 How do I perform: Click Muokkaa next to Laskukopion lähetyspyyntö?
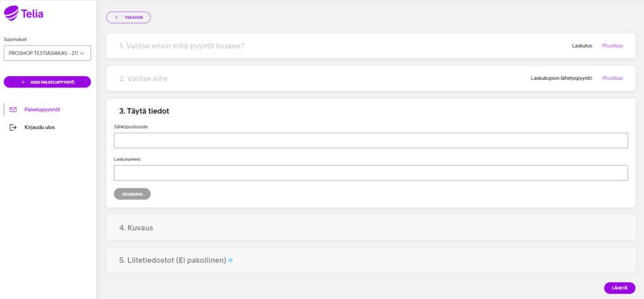tap(613, 78)
